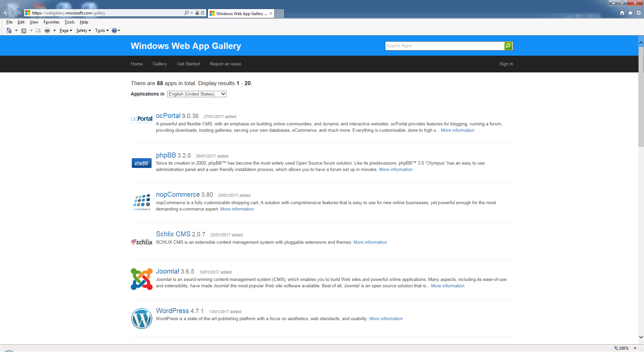Screen dimensions: 644x352
Task: Click the command bar Home icon
Action: click(9, 31)
